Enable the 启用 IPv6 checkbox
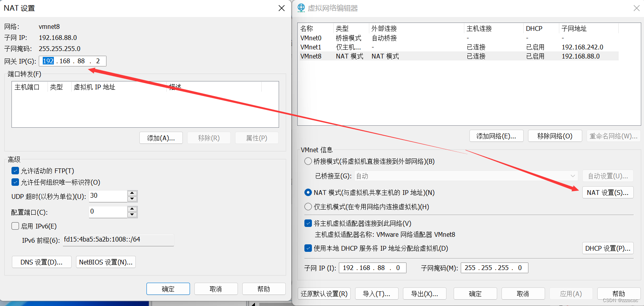 click(15, 226)
